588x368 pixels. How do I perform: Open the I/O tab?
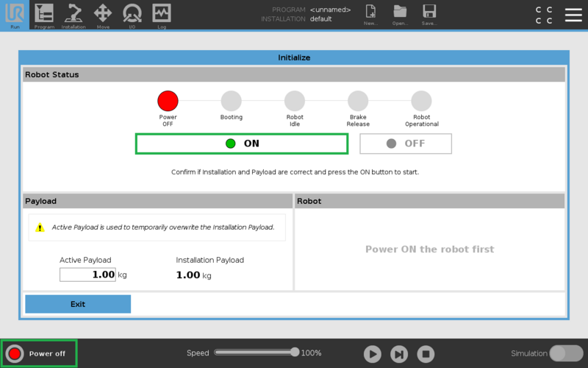pyautogui.click(x=132, y=15)
